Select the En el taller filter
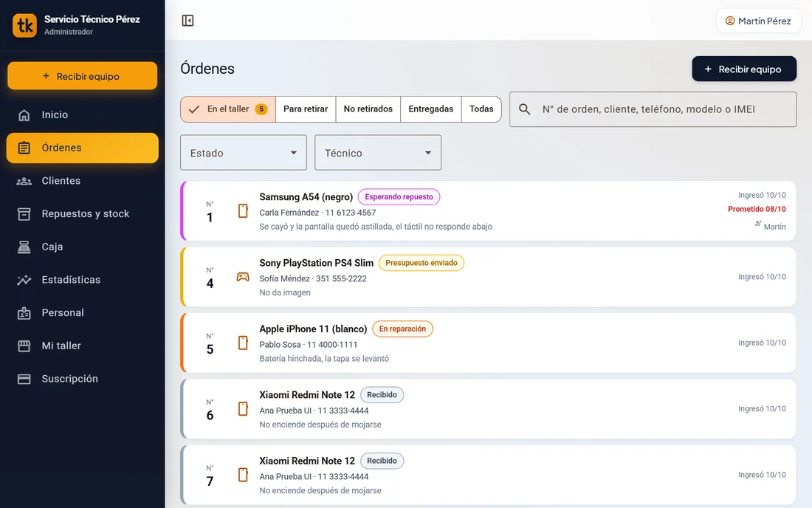Screen dimensions: 812x508 [x=228, y=109]
